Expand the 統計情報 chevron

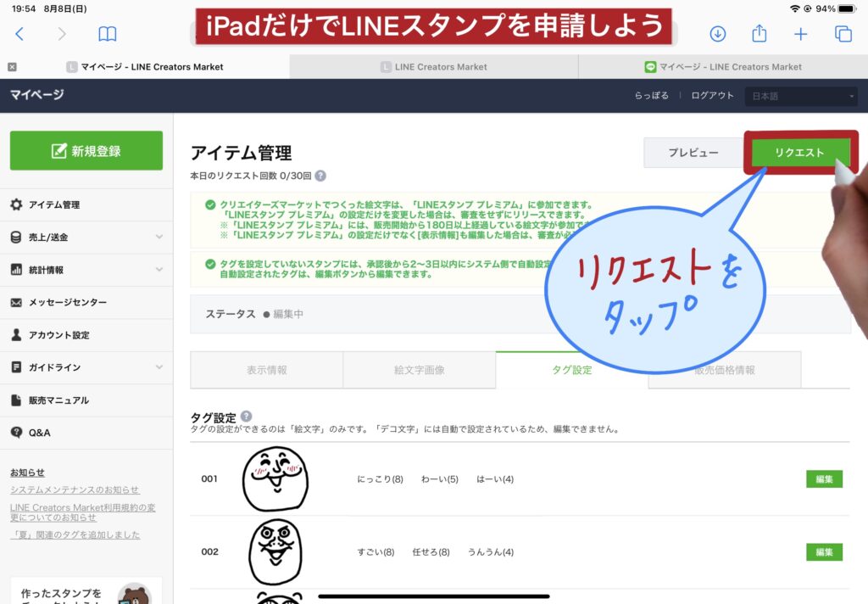click(159, 270)
